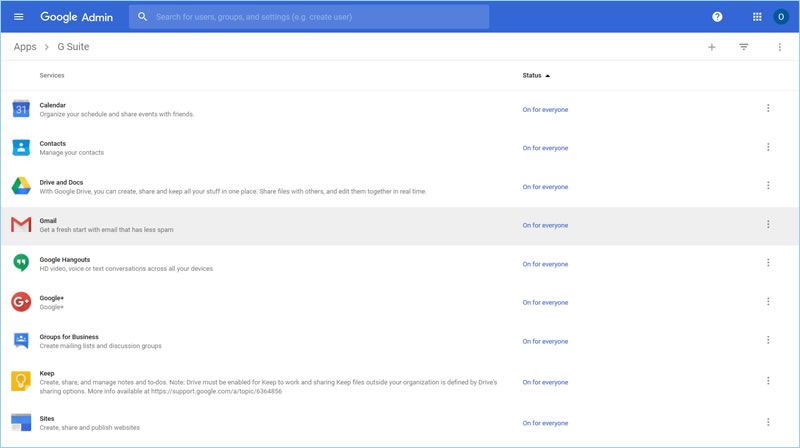Click Gmail's On for everyone status
Screen dimensions: 800x448
click(x=545, y=225)
